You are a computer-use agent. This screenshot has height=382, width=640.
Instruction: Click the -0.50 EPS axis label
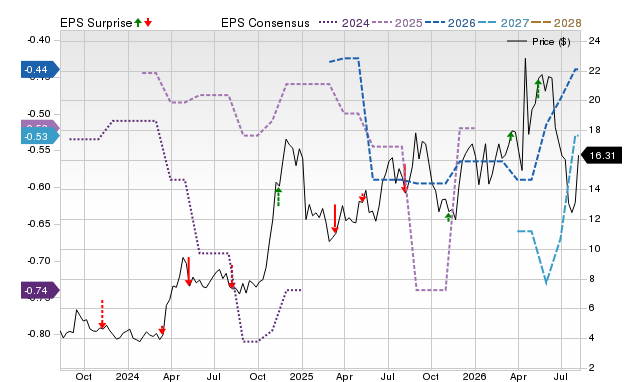(39, 114)
